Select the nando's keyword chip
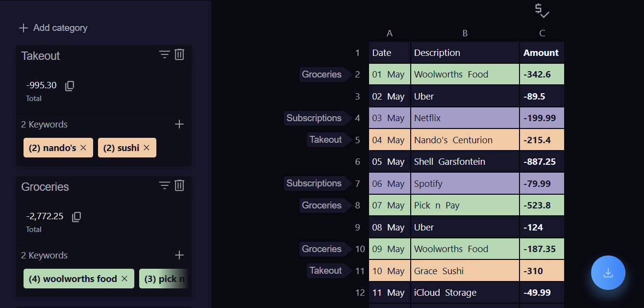This screenshot has width=644, height=308. pyautogui.click(x=59, y=148)
